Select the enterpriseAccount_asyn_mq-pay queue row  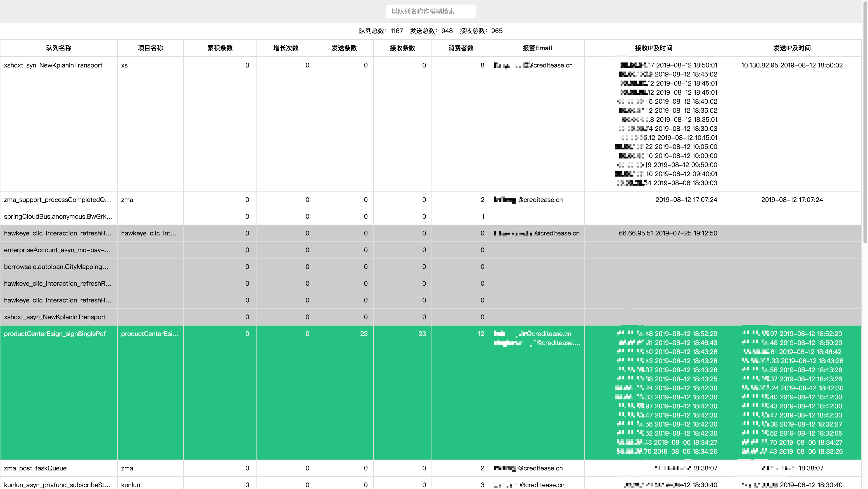click(57, 250)
